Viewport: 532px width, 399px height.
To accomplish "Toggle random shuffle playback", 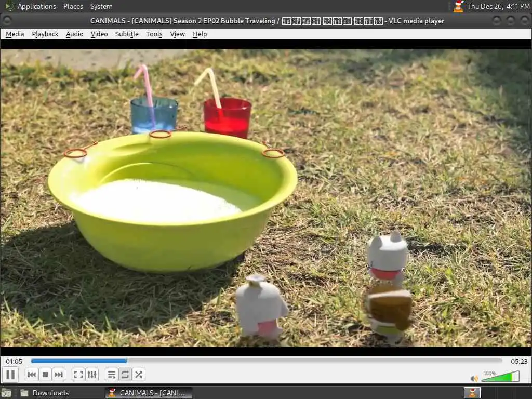I will click(x=138, y=375).
